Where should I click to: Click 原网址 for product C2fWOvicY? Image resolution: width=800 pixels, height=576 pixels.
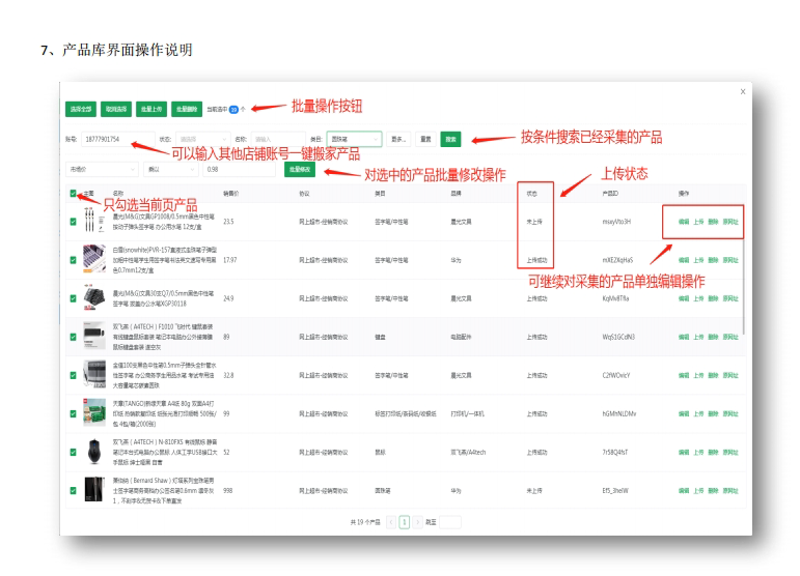731,375
